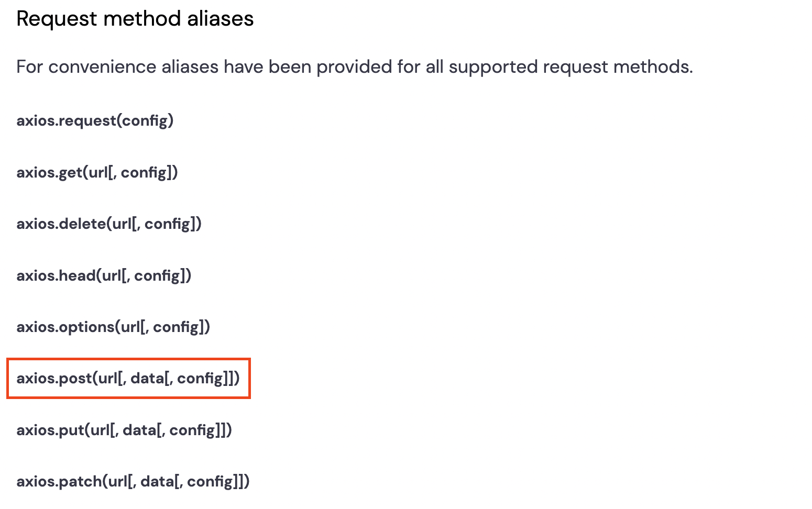The image size is (812, 509).
Task: Click "data" parameter in the axios.post line
Action: 147,379
